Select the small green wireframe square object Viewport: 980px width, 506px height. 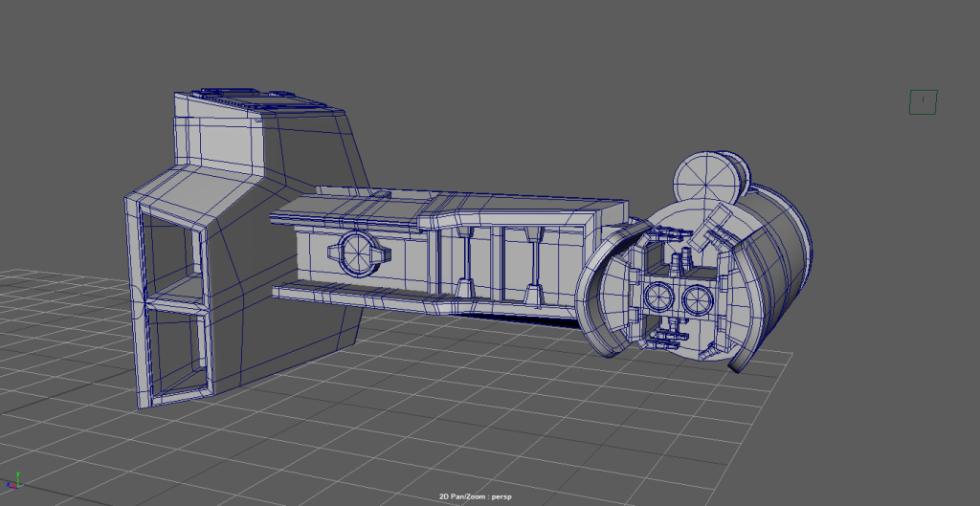pos(924,102)
